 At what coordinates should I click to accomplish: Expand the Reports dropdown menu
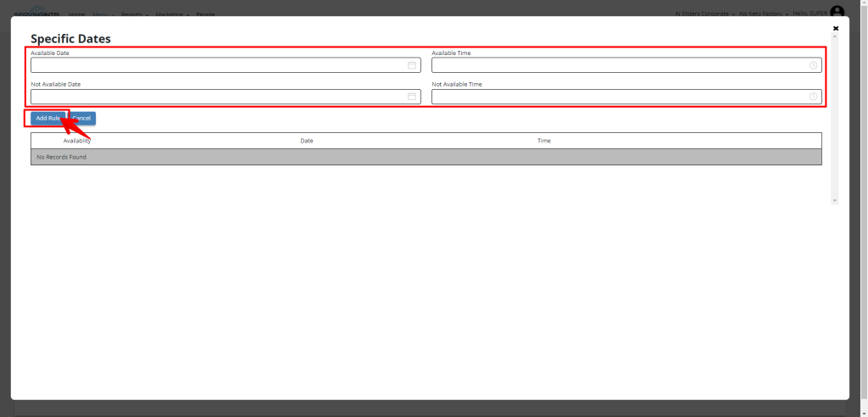pos(135,14)
